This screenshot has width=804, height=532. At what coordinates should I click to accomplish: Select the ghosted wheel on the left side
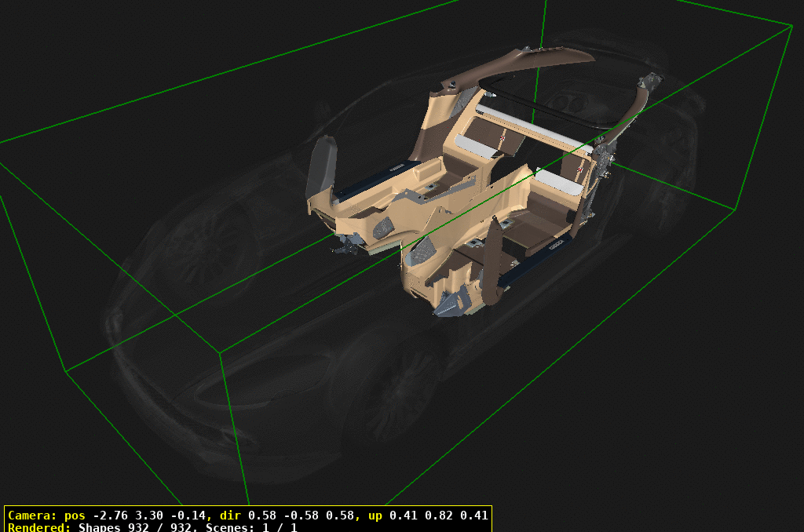(x=208, y=243)
